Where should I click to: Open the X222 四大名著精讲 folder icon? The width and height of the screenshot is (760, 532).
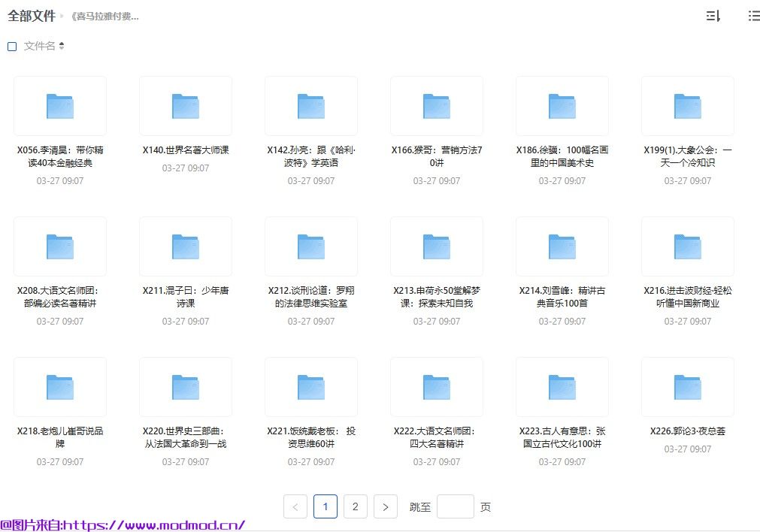point(437,387)
